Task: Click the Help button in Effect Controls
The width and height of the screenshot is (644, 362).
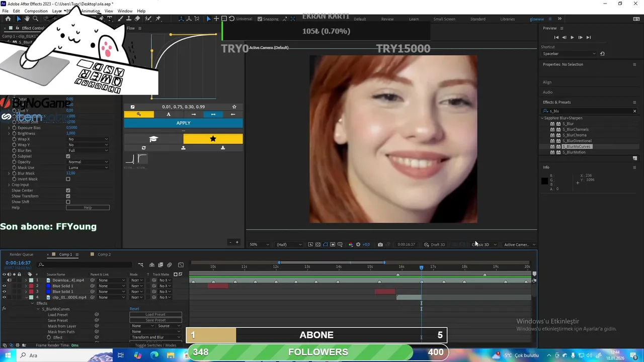Action: pos(88,208)
